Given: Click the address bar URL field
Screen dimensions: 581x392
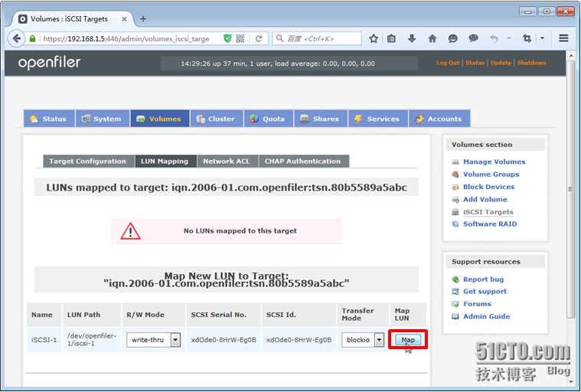Looking at the screenshot, I should [126, 38].
